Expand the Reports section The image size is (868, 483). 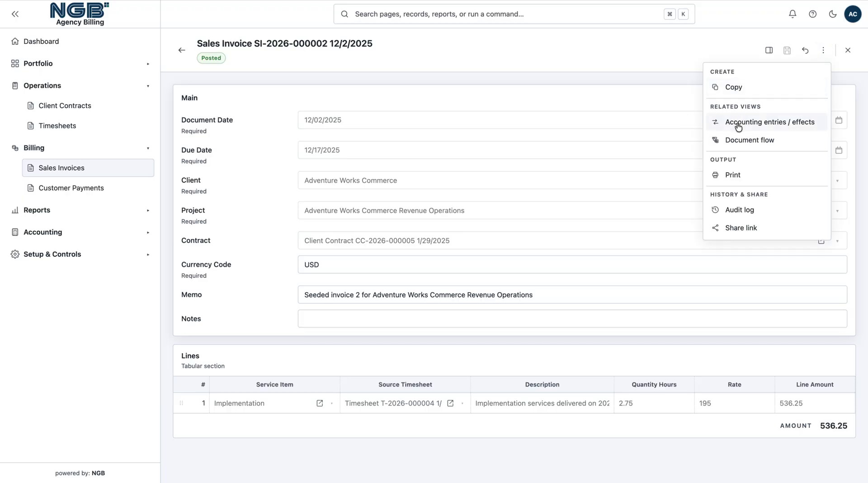click(x=80, y=210)
